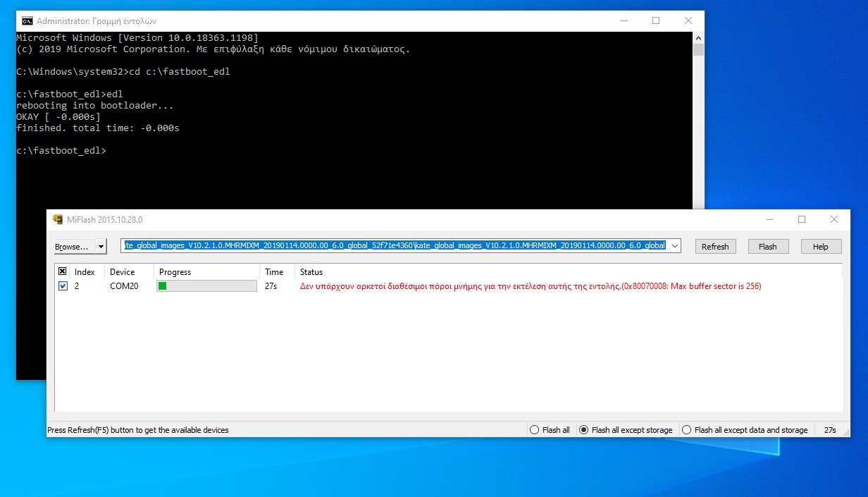The width and height of the screenshot is (868, 497).
Task: Click the red error status message
Action: pyautogui.click(x=531, y=286)
